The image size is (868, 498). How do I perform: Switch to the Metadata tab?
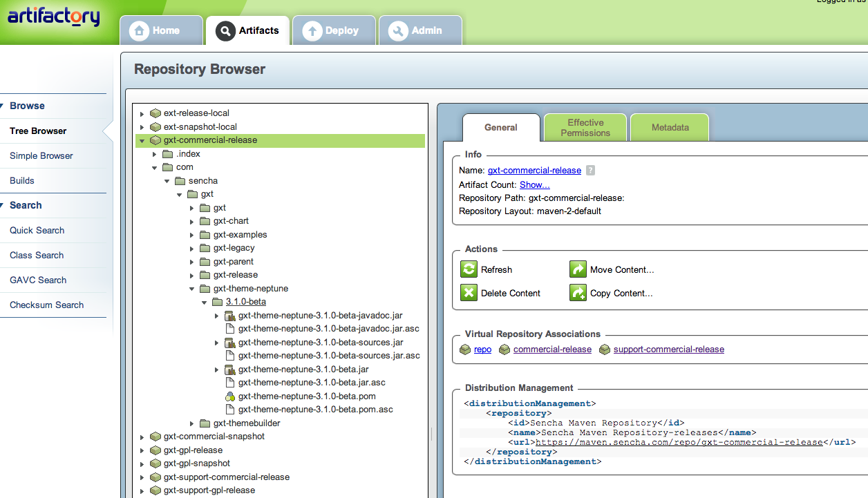point(670,128)
